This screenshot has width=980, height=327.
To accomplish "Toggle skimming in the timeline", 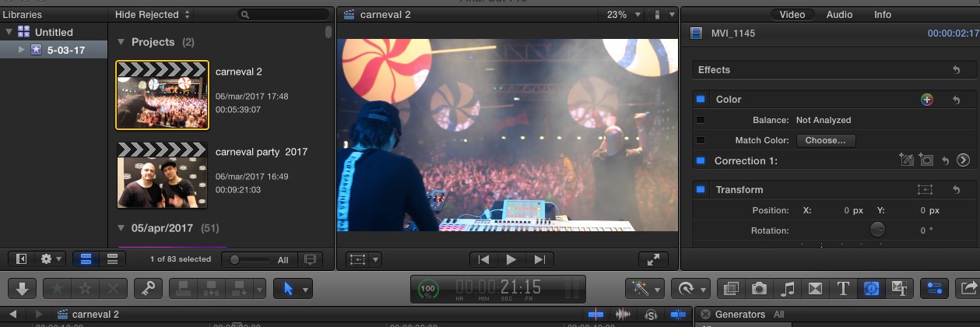I will [595, 315].
